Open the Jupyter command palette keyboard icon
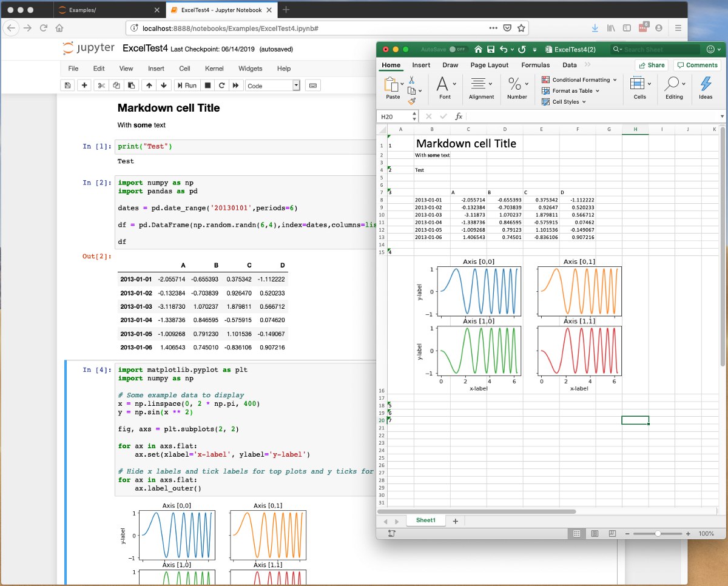Screen dimensions: 728x586 (313, 86)
